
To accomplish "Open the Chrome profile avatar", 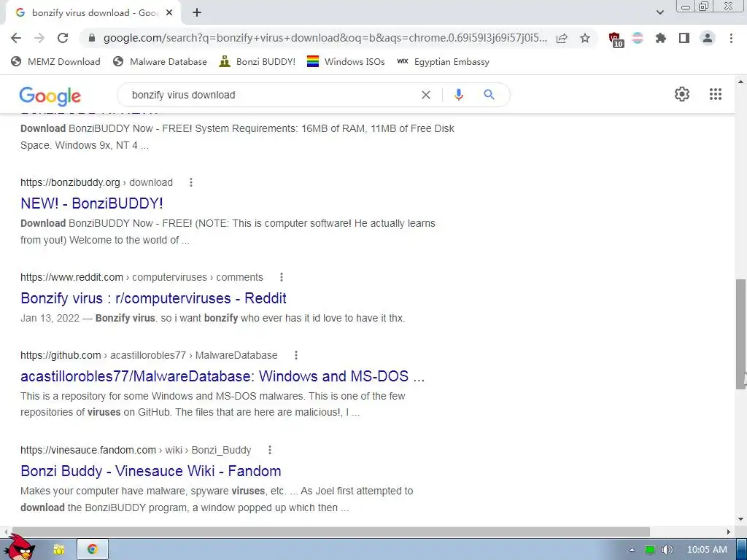I will pos(708,38).
